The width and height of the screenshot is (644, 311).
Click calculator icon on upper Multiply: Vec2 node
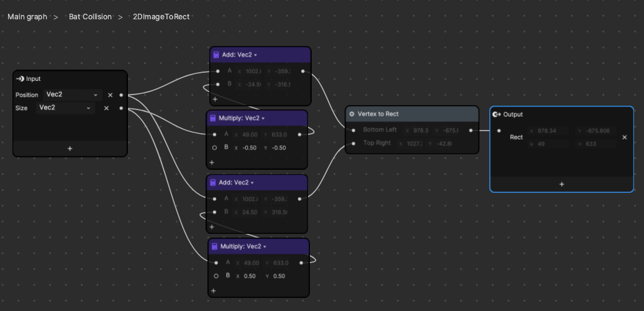click(213, 118)
